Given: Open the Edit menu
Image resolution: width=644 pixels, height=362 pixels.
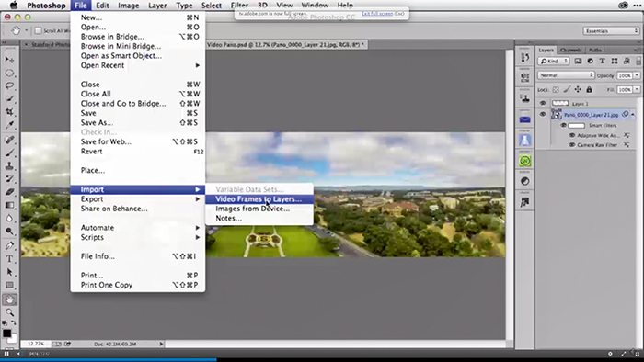Looking at the screenshot, I should [102, 6].
